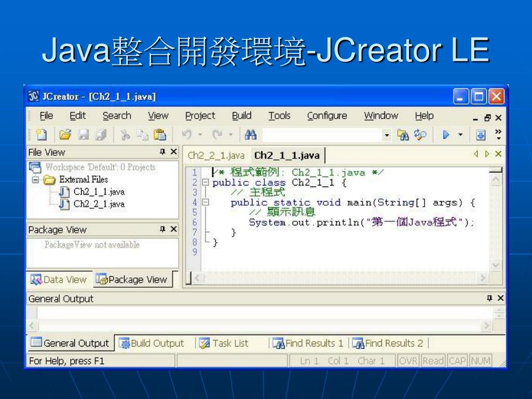The width and height of the screenshot is (532, 399).
Task: Click the blue download-arrow toolbar icon
Action: click(481, 135)
